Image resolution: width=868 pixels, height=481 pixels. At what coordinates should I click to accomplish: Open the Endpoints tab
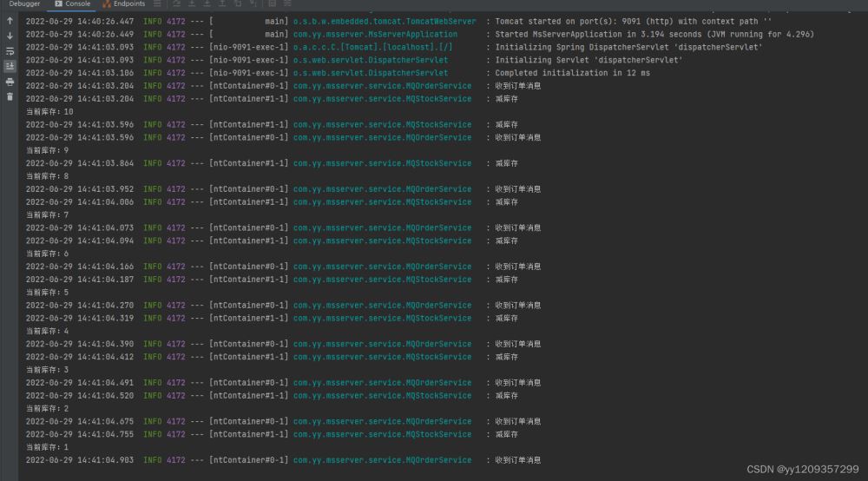click(x=123, y=4)
